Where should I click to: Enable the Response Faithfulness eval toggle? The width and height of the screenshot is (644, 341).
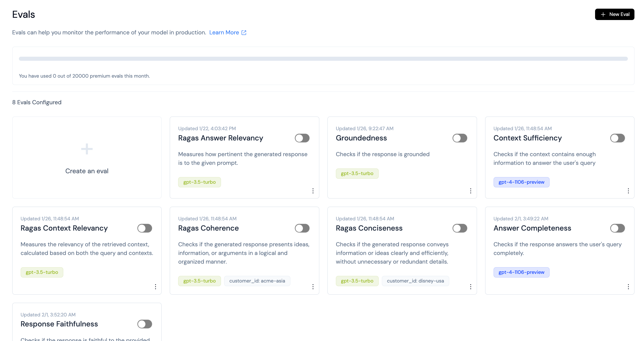coord(145,324)
